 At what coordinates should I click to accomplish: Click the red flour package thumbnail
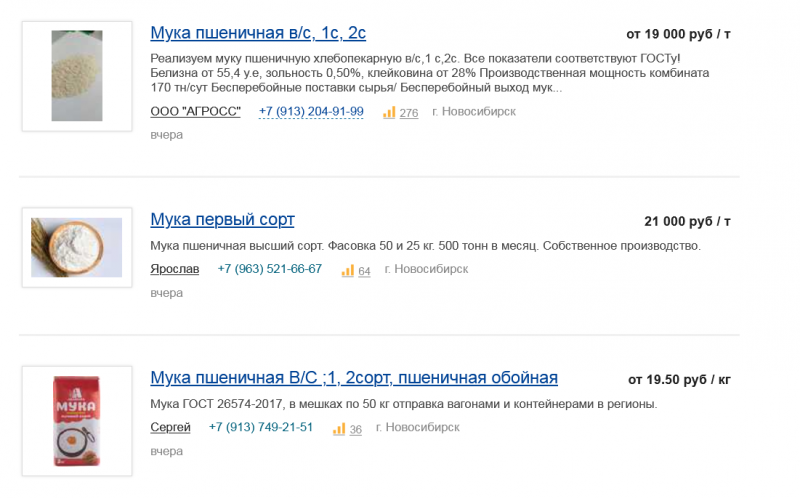[x=77, y=421]
